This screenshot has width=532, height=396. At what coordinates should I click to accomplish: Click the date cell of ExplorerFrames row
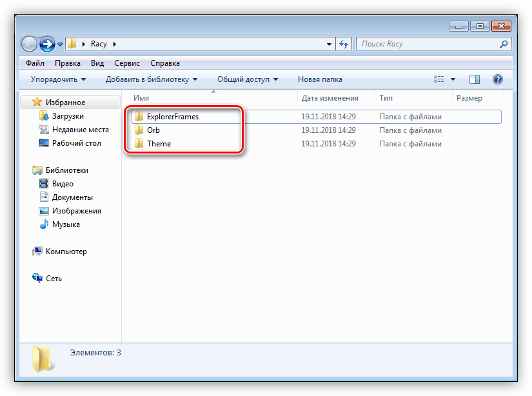tap(328, 117)
